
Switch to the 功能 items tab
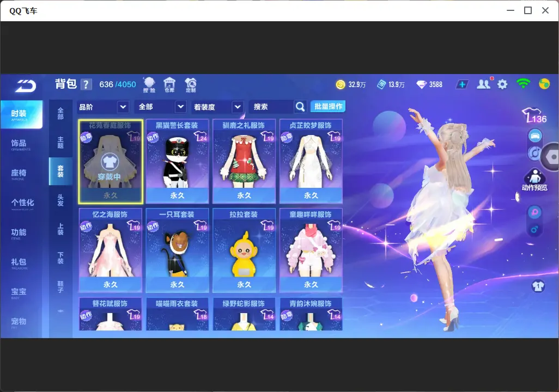[x=21, y=233]
